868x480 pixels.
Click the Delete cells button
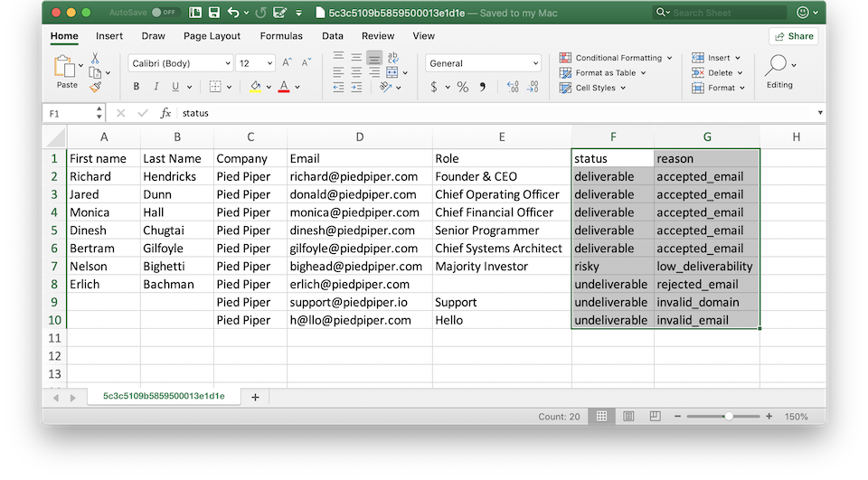point(717,72)
